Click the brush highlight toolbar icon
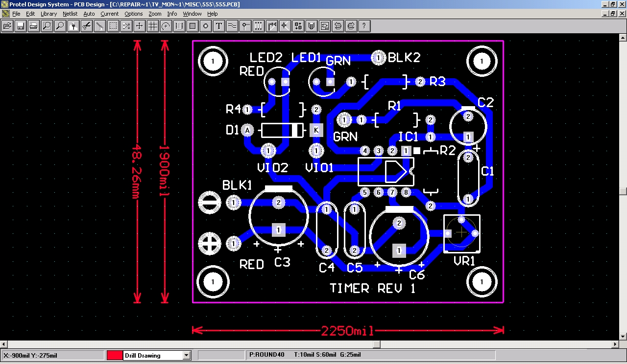 pos(73,26)
